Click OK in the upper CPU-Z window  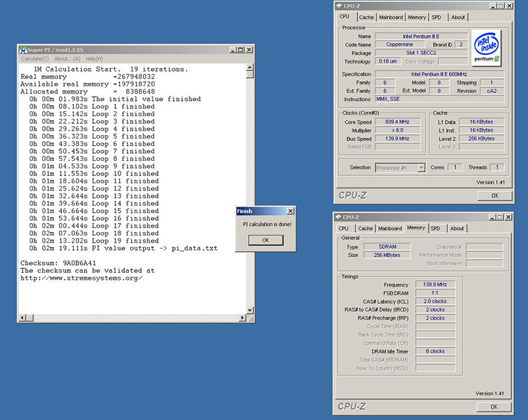click(x=494, y=196)
